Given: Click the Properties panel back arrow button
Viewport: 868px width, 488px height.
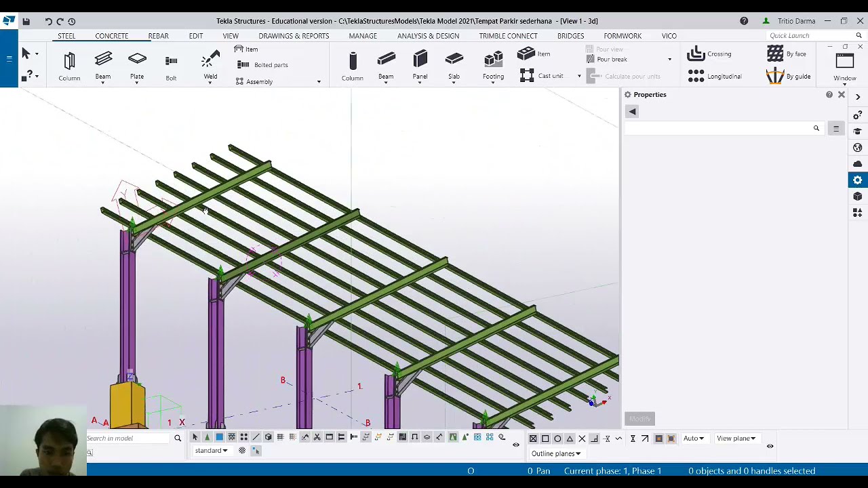Looking at the screenshot, I should pyautogui.click(x=632, y=112).
